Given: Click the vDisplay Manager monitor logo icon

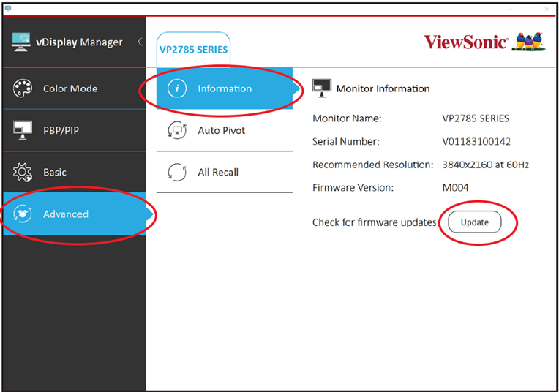Looking at the screenshot, I should pos(20,42).
